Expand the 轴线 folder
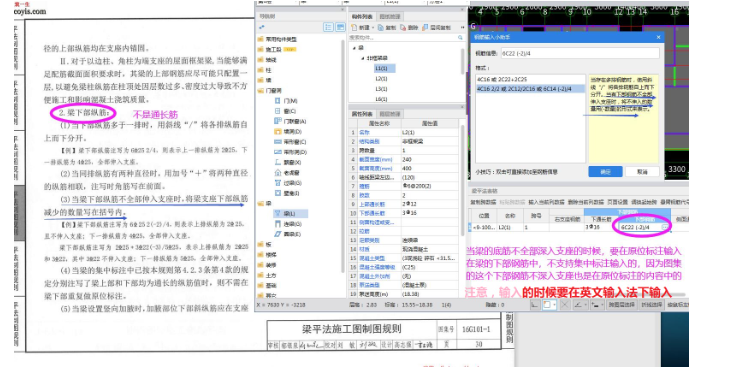The width and height of the screenshot is (756, 368). coord(261,60)
